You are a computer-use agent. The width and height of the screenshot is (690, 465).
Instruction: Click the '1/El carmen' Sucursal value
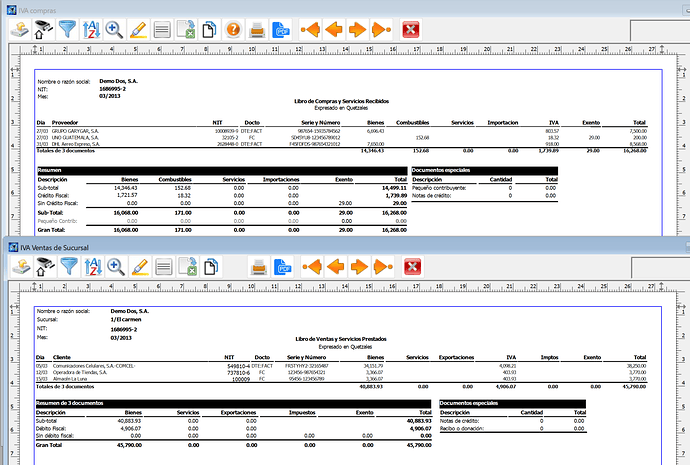click(126, 319)
